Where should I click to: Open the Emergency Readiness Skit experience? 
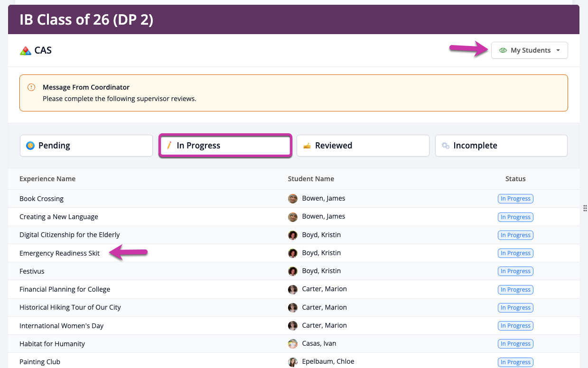(x=60, y=253)
